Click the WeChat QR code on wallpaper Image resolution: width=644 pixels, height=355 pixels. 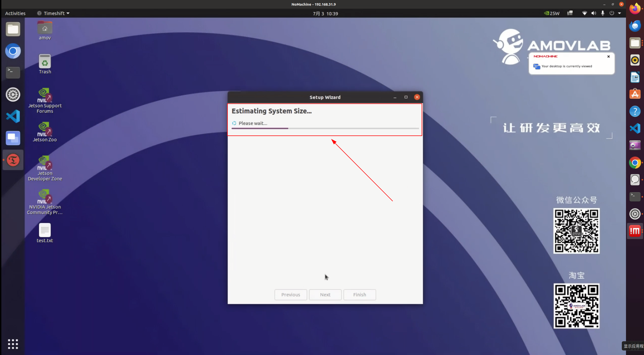[576, 231]
